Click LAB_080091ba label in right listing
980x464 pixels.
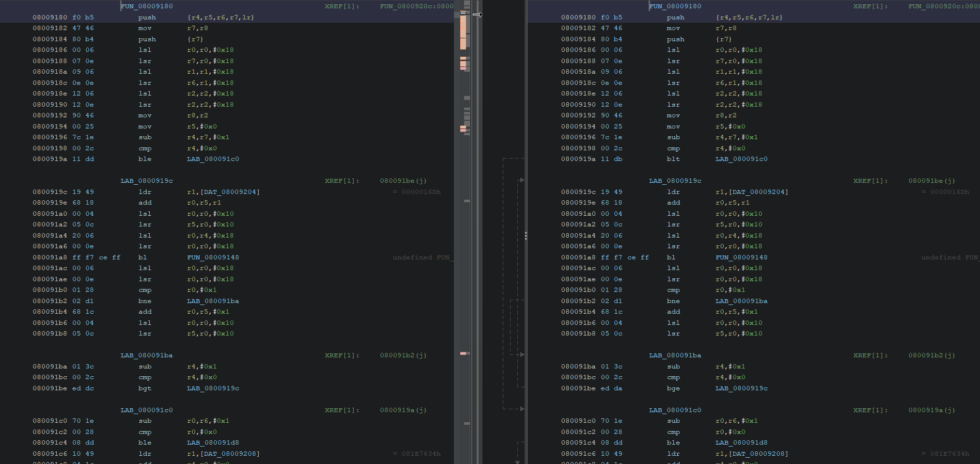tap(675, 355)
